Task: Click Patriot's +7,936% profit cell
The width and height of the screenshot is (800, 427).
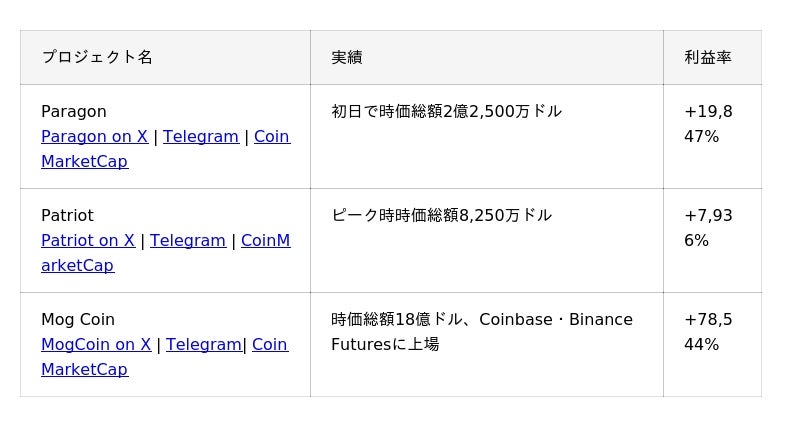Action: 712,241
